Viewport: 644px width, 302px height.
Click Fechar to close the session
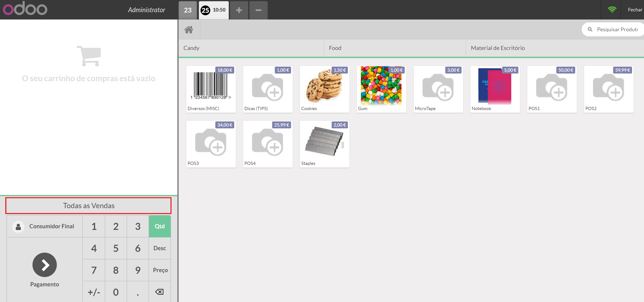[x=635, y=10]
